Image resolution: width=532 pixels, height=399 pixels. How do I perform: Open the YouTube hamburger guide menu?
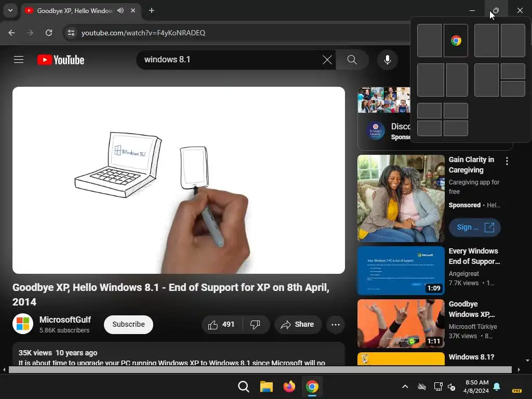coord(19,60)
